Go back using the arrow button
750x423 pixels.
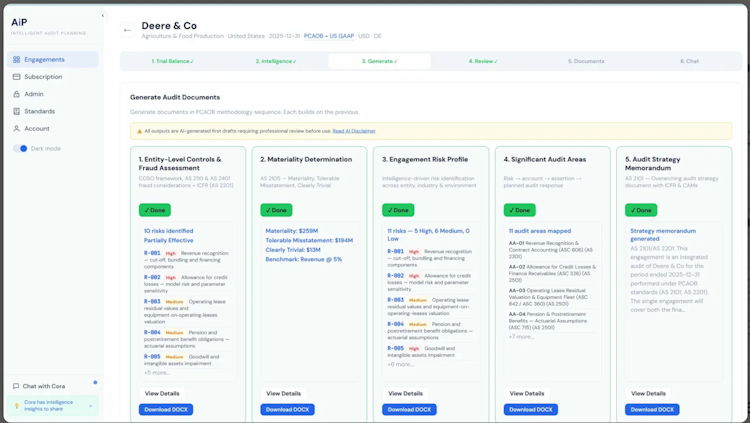(x=127, y=30)
